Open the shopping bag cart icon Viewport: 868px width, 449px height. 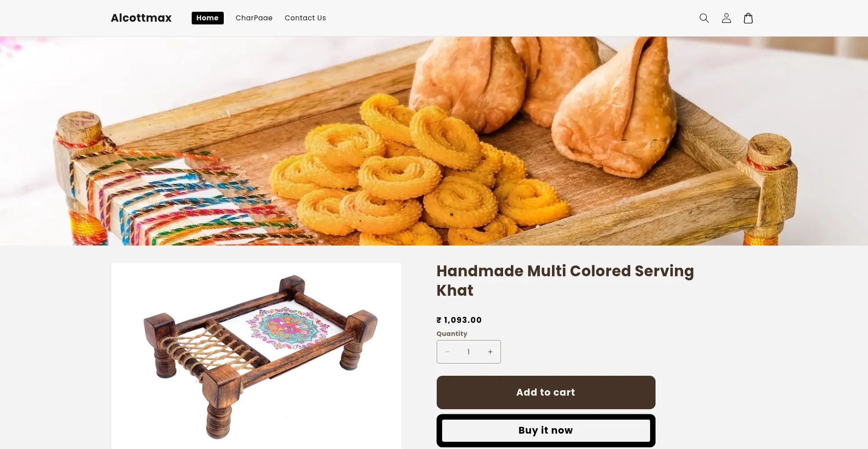748,18
